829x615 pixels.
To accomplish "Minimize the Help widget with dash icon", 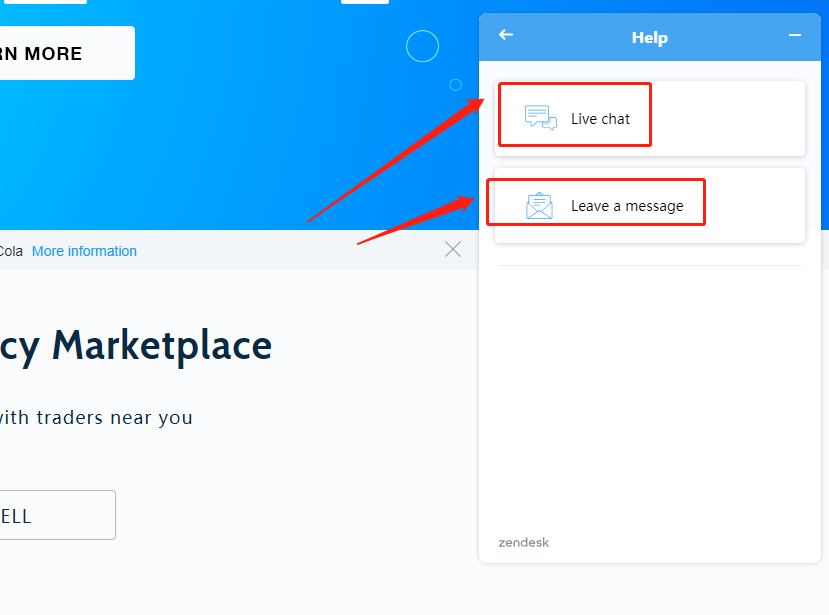I will click(x=795, y=35).
